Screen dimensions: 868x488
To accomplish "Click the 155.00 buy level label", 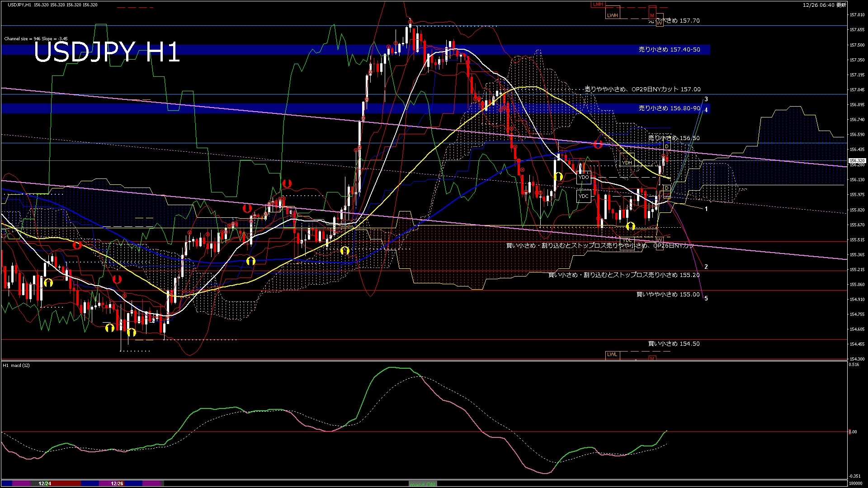I will pyautogui.click(x=668, y=295).
